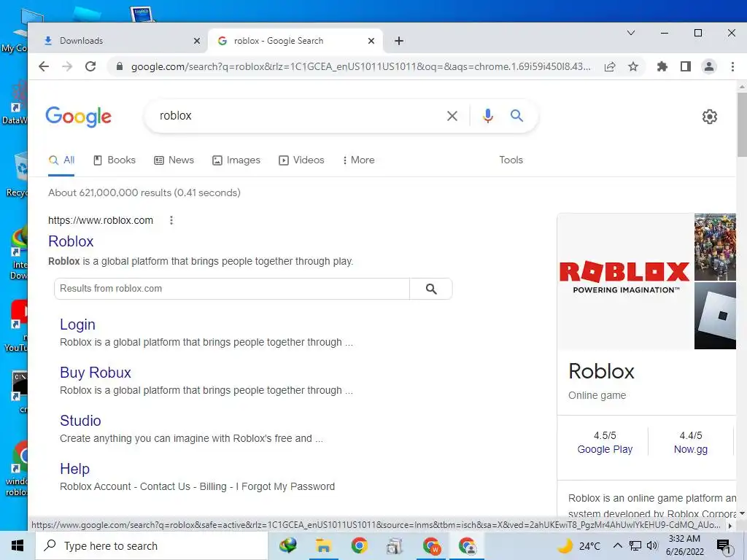Search within roblox.com using the magnifier
Viewport: 747px width, 560px height.
[431, 289]
